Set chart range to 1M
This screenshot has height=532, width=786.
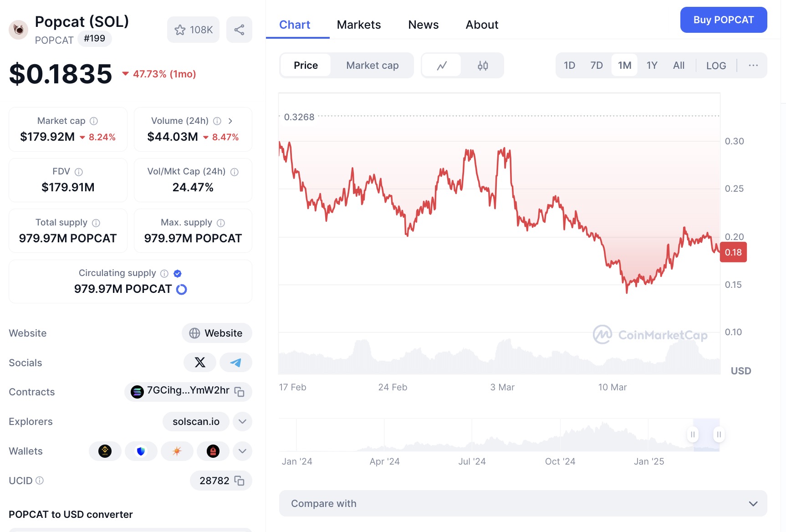tap(624, 66)
